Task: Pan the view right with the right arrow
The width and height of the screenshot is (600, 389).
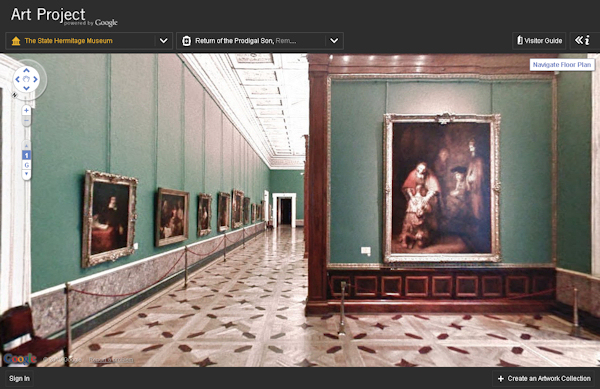Action: (x=35, y=80)
